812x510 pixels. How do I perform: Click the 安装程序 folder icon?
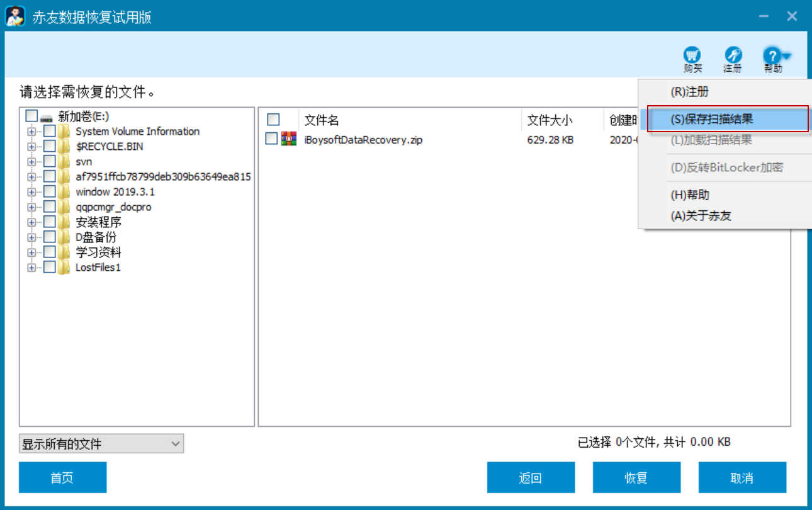pyautogui.click(x=64, y=222)
